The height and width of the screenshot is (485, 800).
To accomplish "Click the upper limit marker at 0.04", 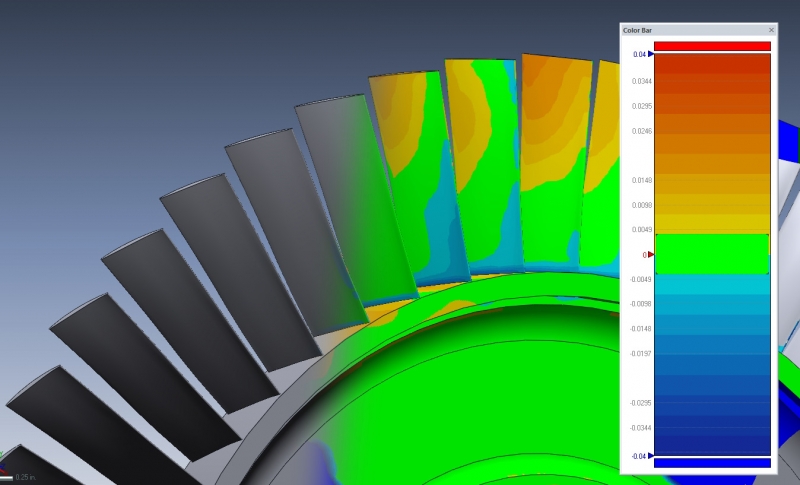I will tap(651, 55).
